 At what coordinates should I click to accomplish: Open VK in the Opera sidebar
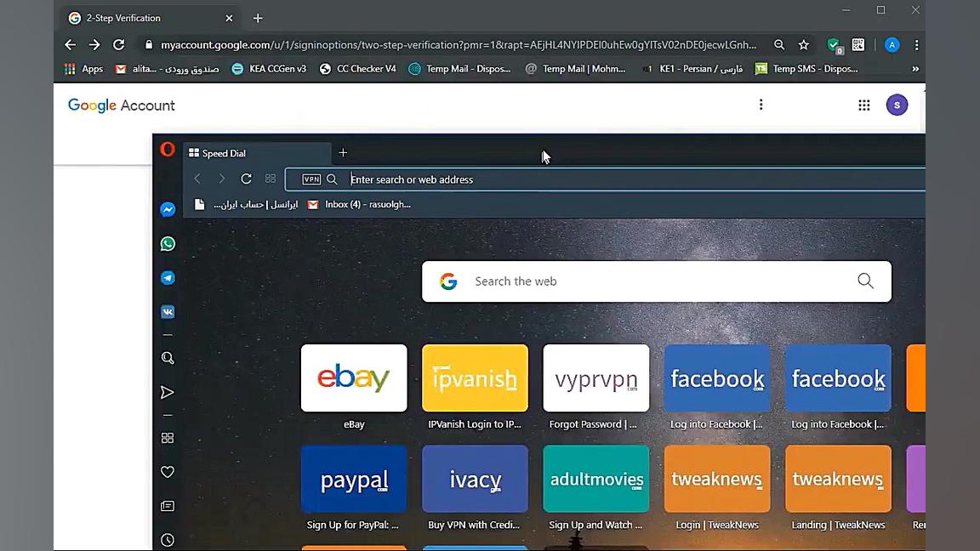pos(168,312)
